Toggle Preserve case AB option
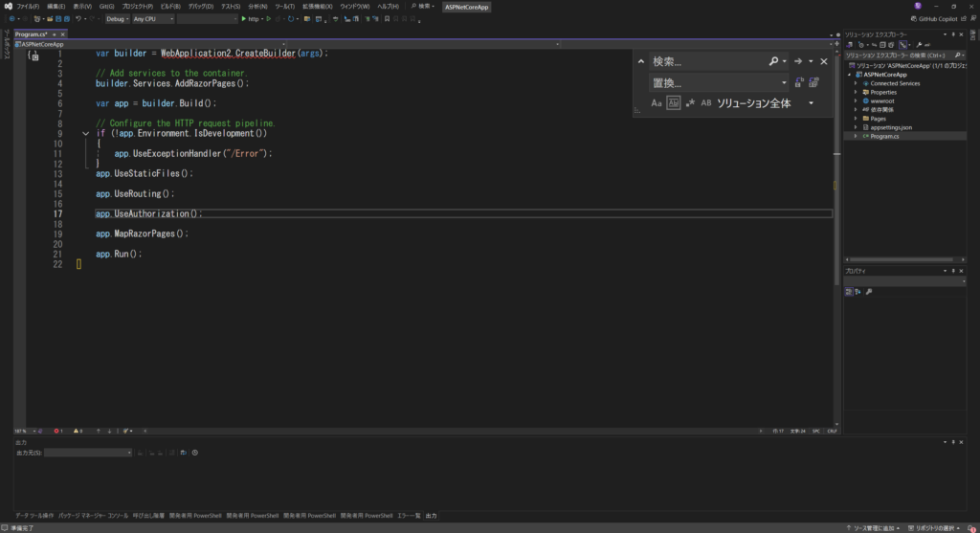Image resolution: width=980 pixels, height=533 pixels. [x=706, y=103]
